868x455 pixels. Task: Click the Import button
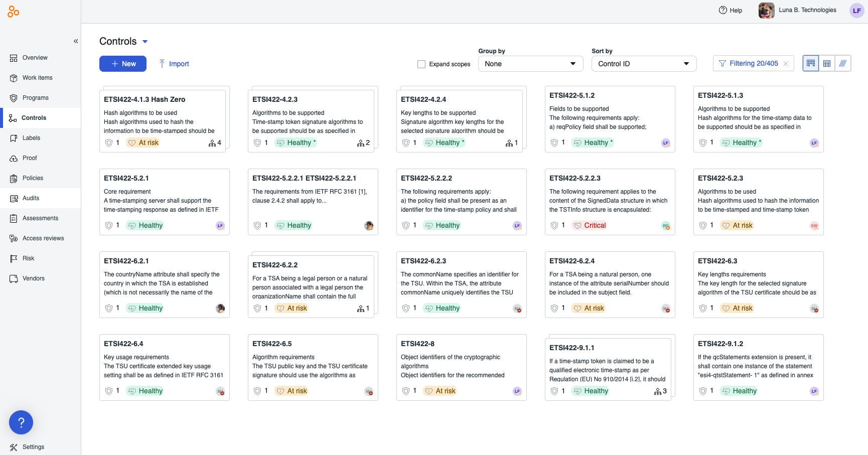174,64
